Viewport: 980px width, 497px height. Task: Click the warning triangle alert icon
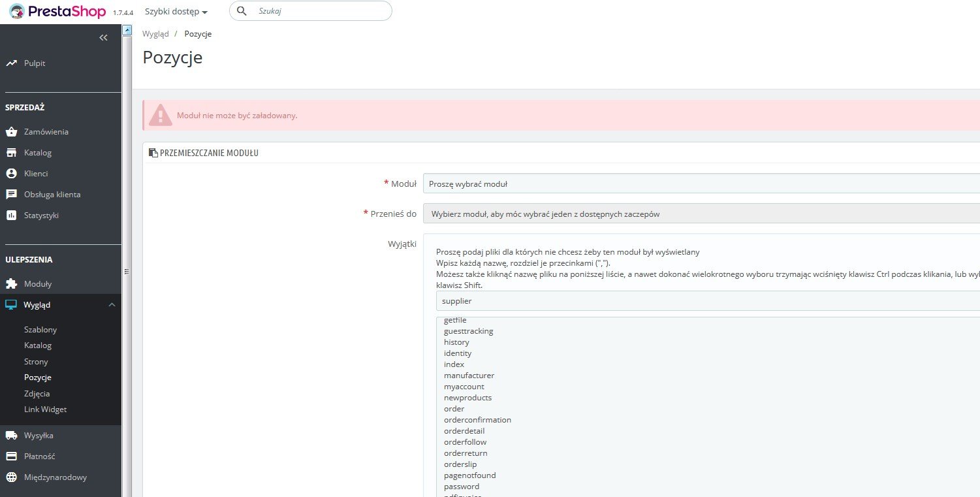[160, 116]
